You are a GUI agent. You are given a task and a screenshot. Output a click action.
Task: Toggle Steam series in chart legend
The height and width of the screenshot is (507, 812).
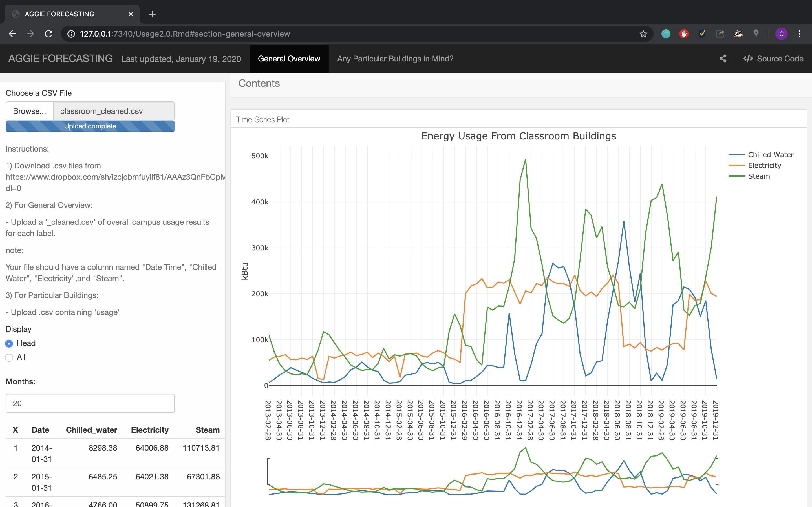click(x=759, y=176)
